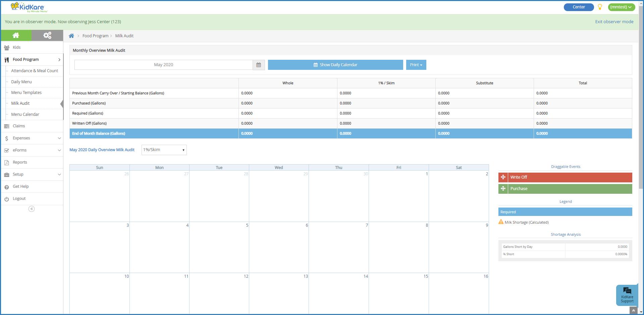Click the Kids sidebar icon
The width and height of the screenshot is (644, 315).
tap(7, 48)
